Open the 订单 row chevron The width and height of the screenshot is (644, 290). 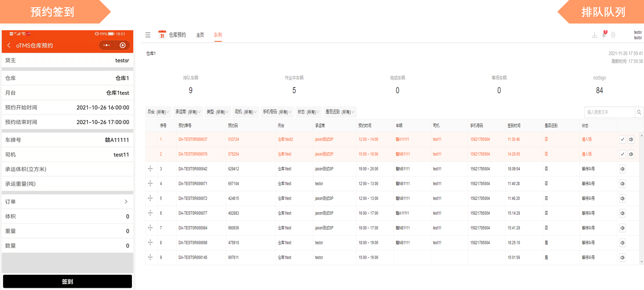(x=126, y=202)
